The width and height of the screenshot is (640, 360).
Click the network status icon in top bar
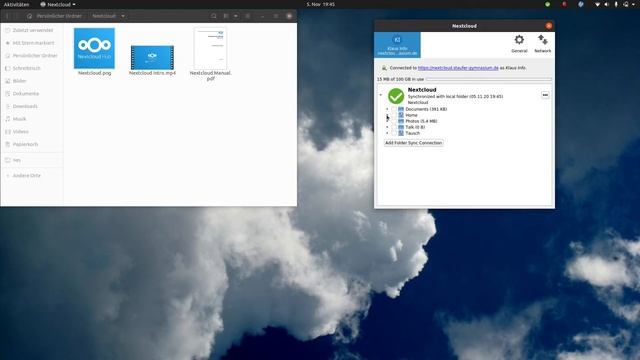pos(598,4)
